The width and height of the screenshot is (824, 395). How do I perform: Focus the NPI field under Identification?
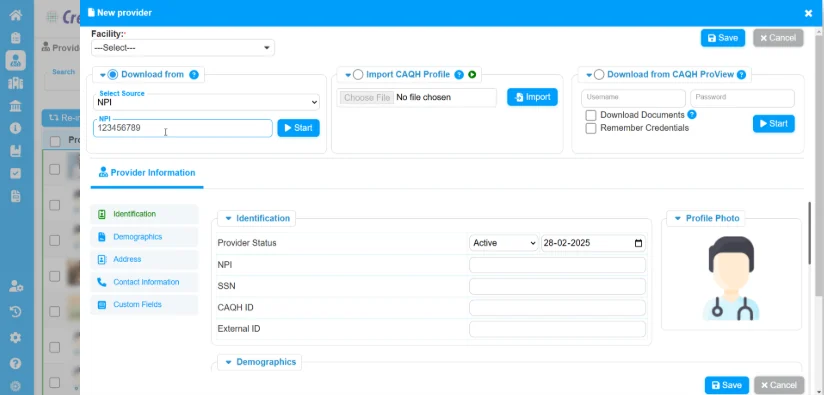click(x=557, y=265)
